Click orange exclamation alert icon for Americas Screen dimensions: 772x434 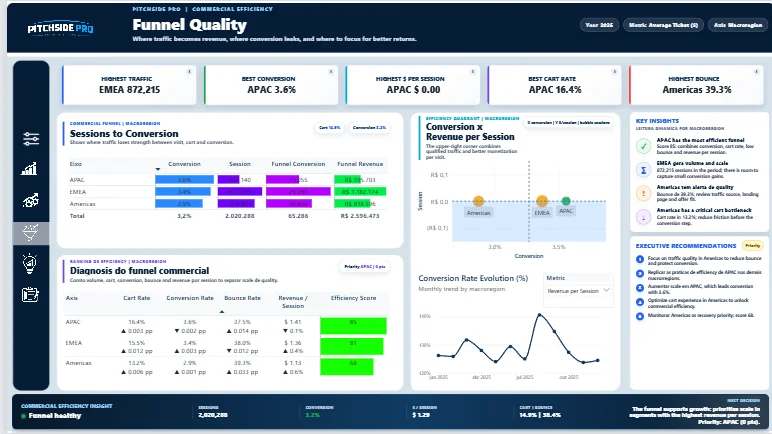[643, 194]
